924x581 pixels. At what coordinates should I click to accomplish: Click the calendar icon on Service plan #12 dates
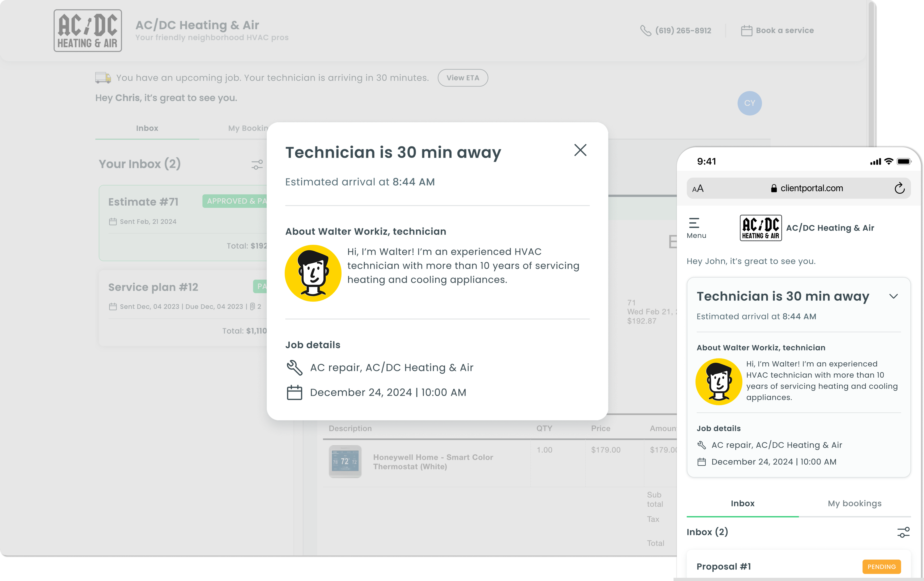(x=113, y=307)
